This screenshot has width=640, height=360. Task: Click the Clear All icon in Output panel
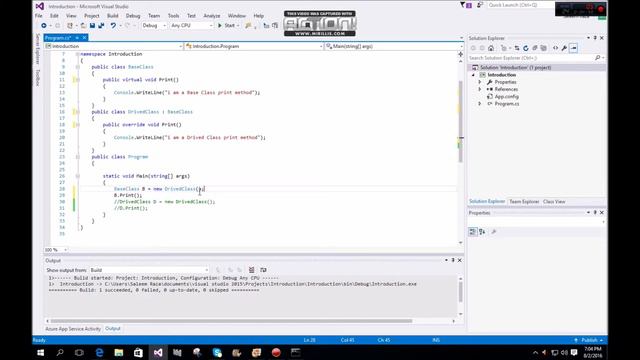coord(251,270)
